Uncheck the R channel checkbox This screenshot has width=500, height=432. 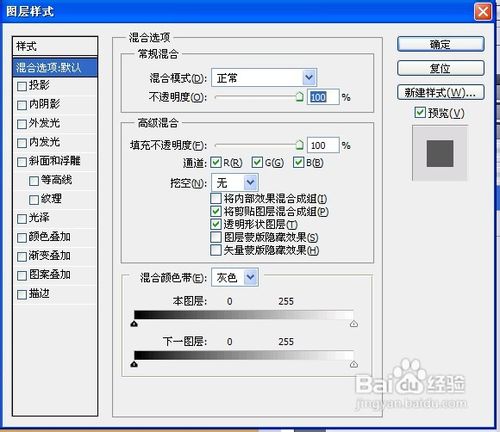pyautogui.click(x=216, y=162)
